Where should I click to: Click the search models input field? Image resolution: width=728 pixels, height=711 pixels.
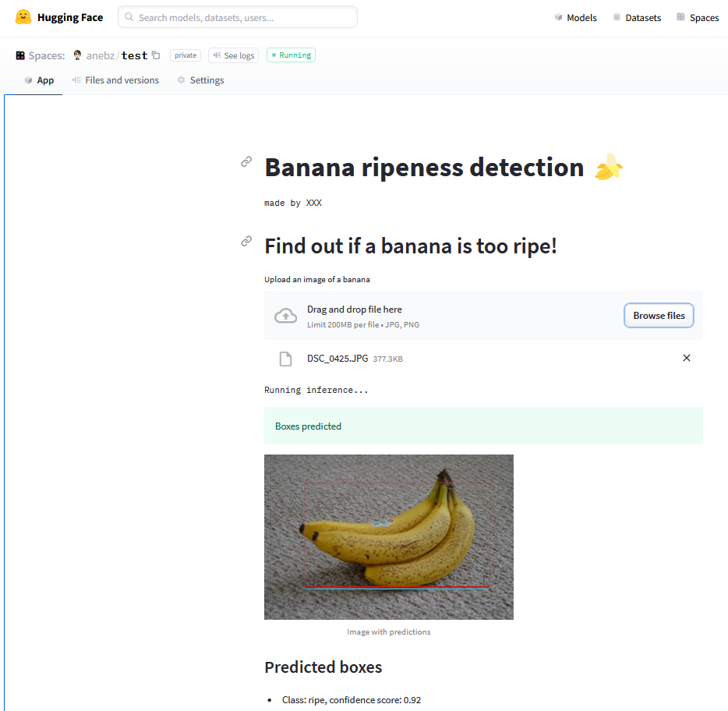click(x=238, y=17)
